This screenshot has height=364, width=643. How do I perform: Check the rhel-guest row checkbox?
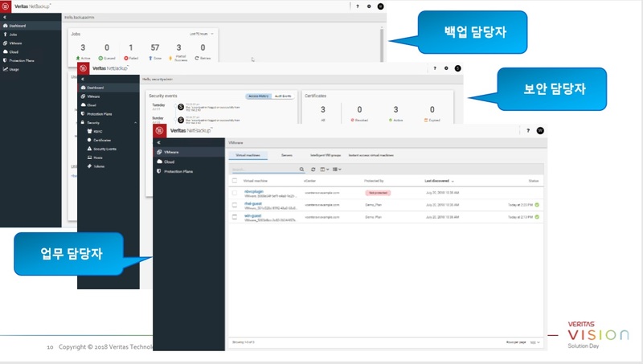235,205
